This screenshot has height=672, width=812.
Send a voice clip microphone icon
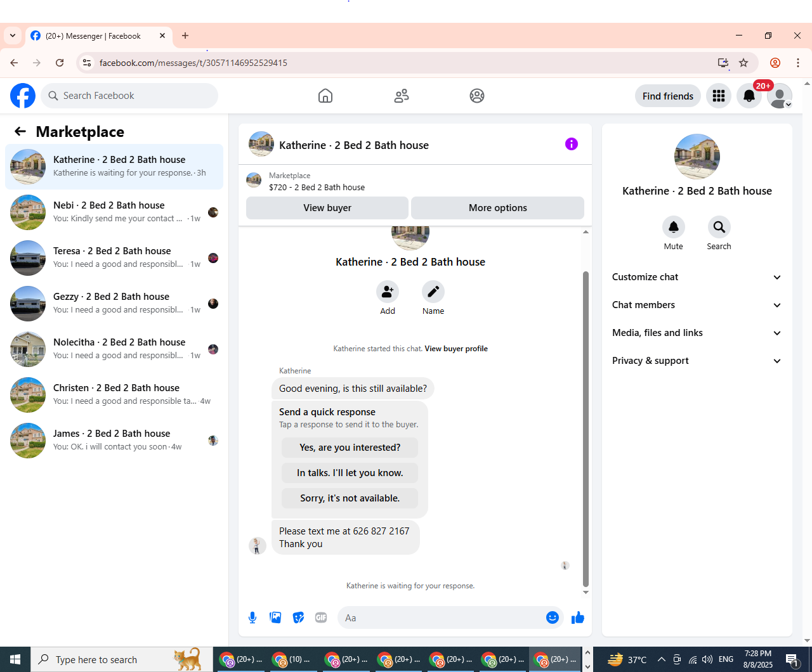252,617
